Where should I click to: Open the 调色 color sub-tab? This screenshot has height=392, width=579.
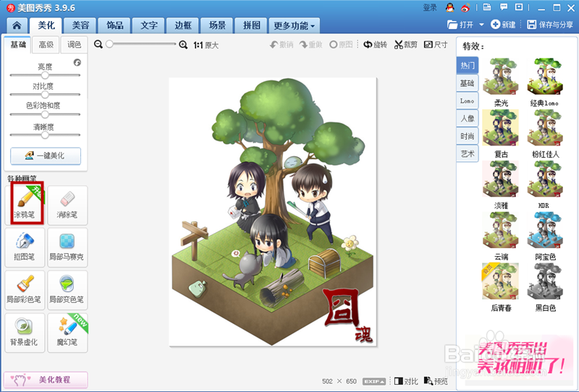74,45
